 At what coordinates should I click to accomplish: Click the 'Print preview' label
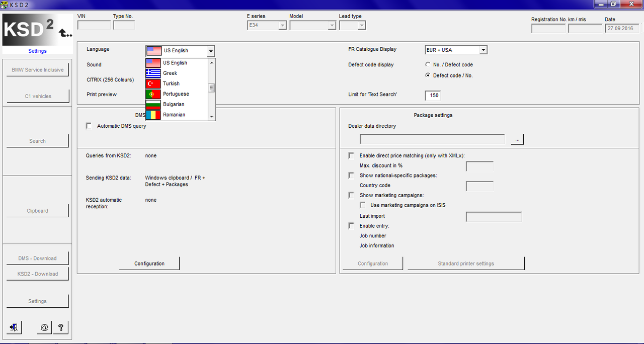coord(102,95)
